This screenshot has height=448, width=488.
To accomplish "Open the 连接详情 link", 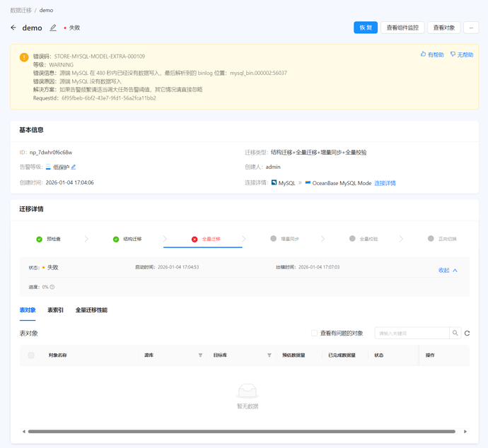I will pyautogui.click(x=385, y=183).
